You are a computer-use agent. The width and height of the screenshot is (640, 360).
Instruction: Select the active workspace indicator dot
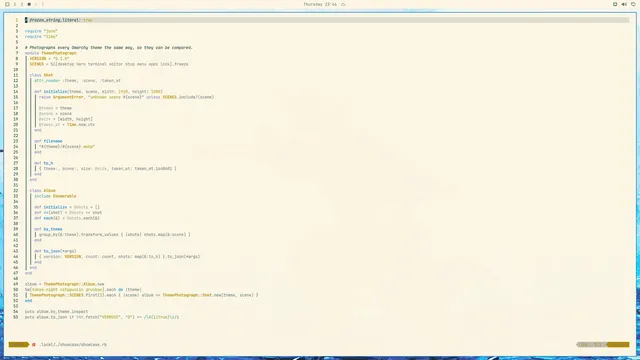(x=29, y=4)
